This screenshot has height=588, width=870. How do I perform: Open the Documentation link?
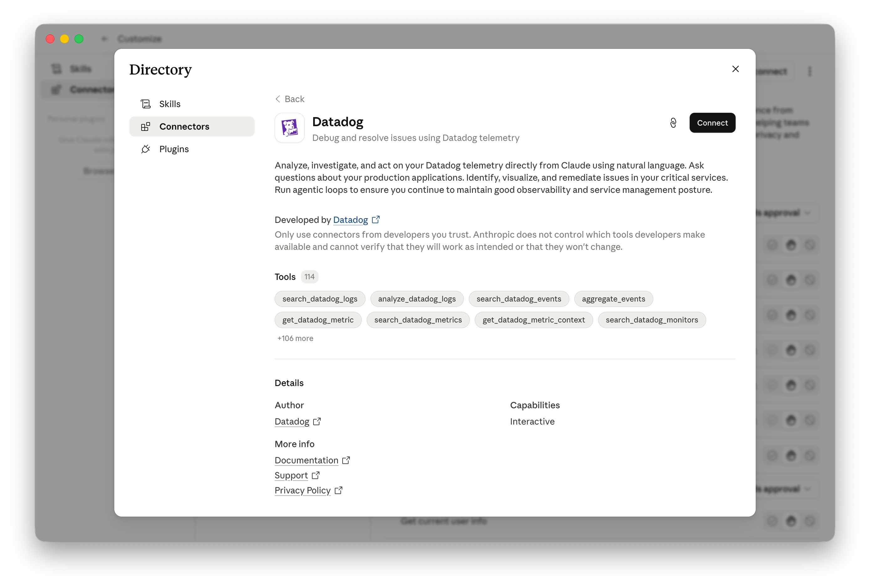point(306,460)
